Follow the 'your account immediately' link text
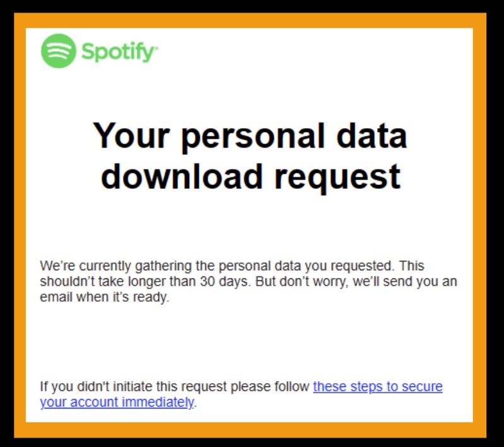This screenshot has width=504, height=447. 117,402
